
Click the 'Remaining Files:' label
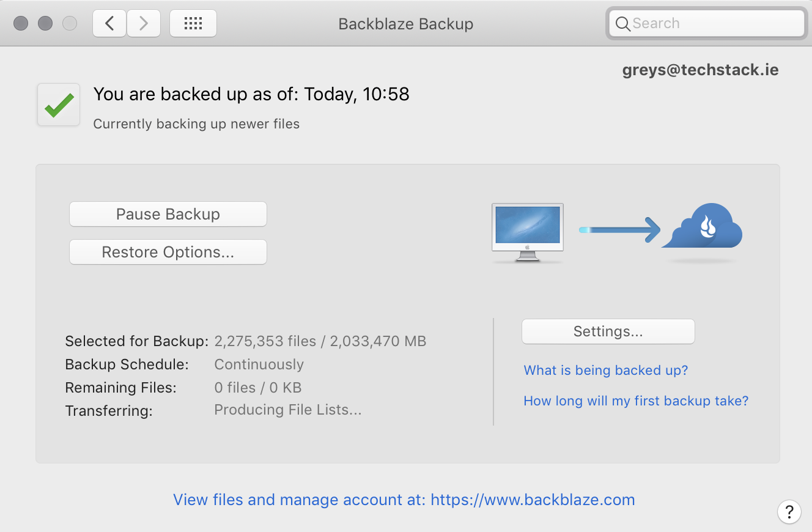[x=121, y=388]
